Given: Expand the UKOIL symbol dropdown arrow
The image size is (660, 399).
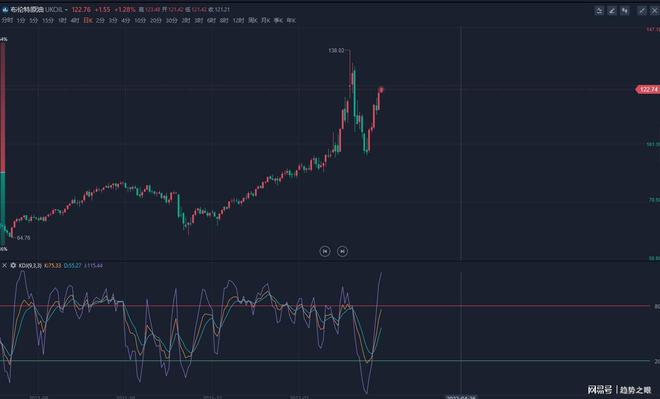Looking at the screenshot, I should point(67,9).
